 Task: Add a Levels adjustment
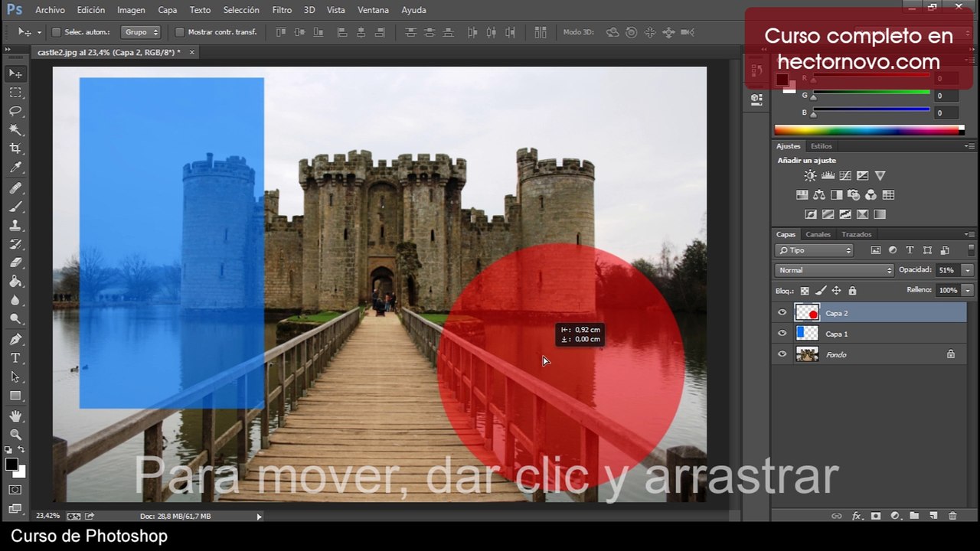coord(828,176)
